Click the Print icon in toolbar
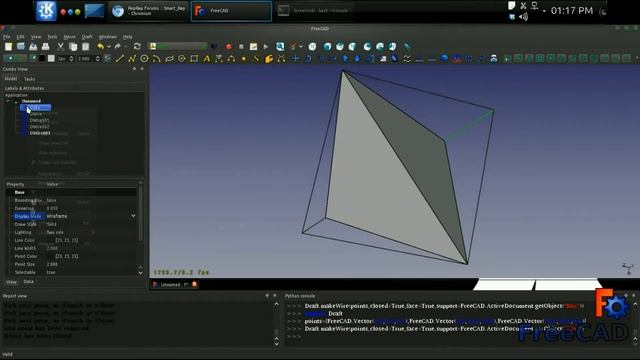This screenshot has height=360, width=640. pyautogui.click(x=46, y=47)
